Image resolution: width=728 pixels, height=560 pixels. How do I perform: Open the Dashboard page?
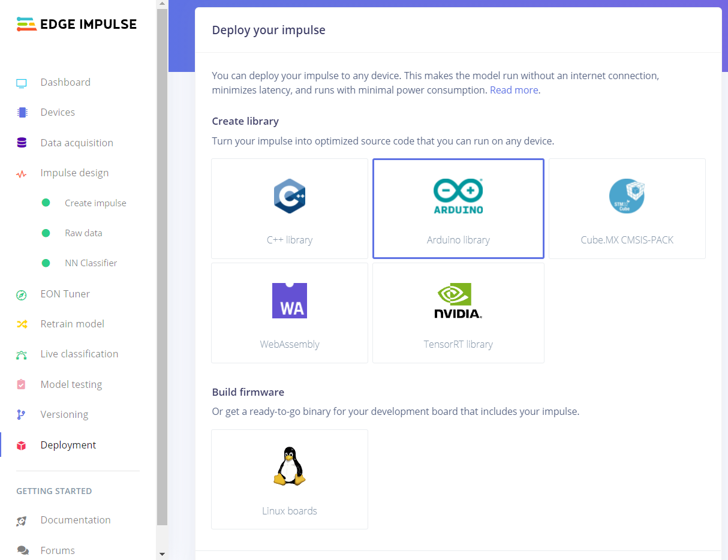(65, 82)
